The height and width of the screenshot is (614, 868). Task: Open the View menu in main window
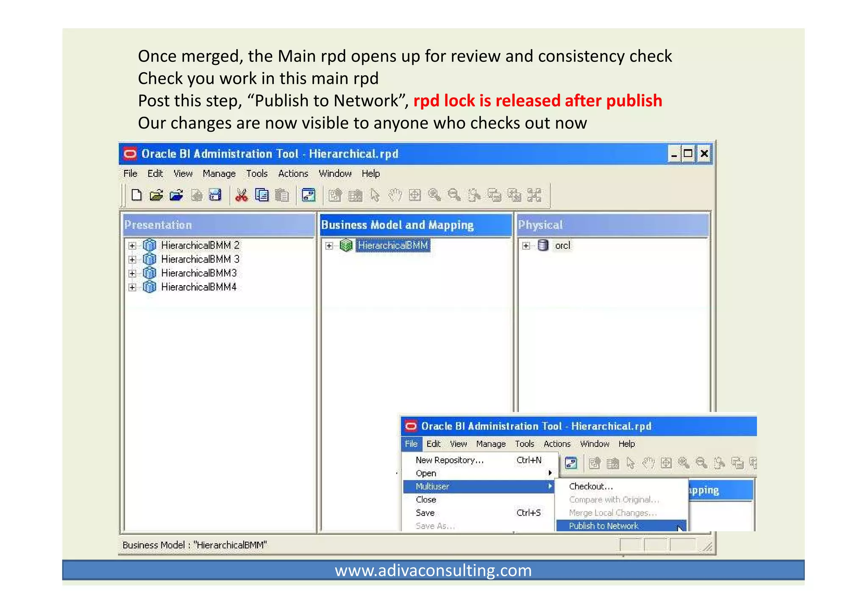click(183, 173)
